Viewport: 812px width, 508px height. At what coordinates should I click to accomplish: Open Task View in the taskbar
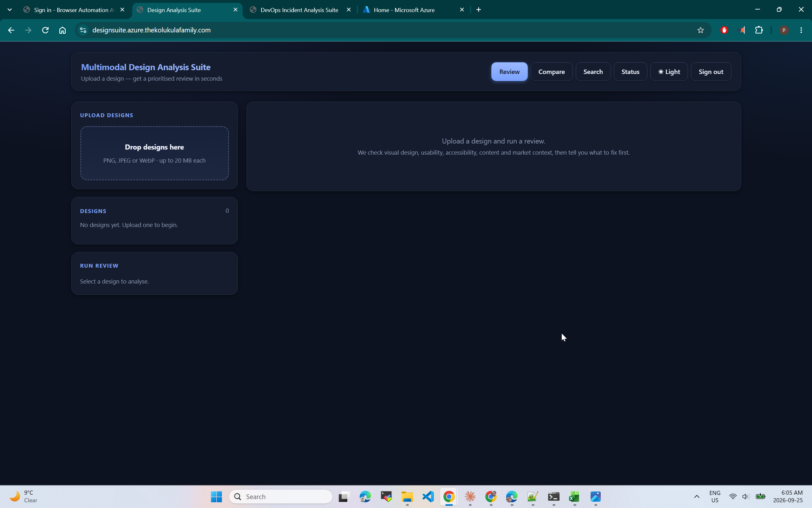click(x=344, y=497)
